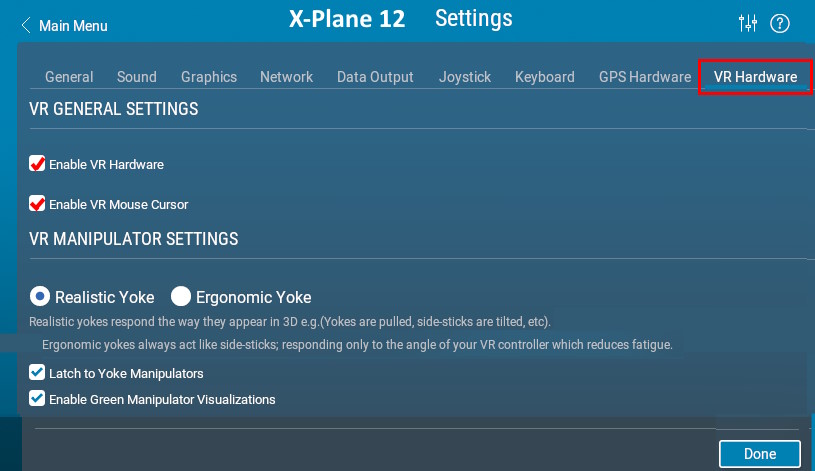Go to the Data Output tab
The height and width of the screenshot is (471, 815).
coord(375,77)
